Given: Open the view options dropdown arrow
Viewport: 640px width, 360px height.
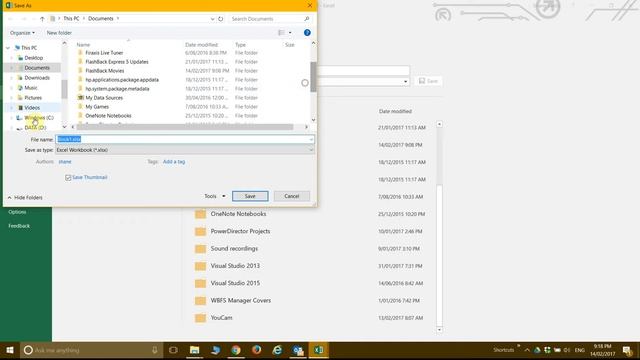Looking at the screenshot, I should click(x=290, y=33).
